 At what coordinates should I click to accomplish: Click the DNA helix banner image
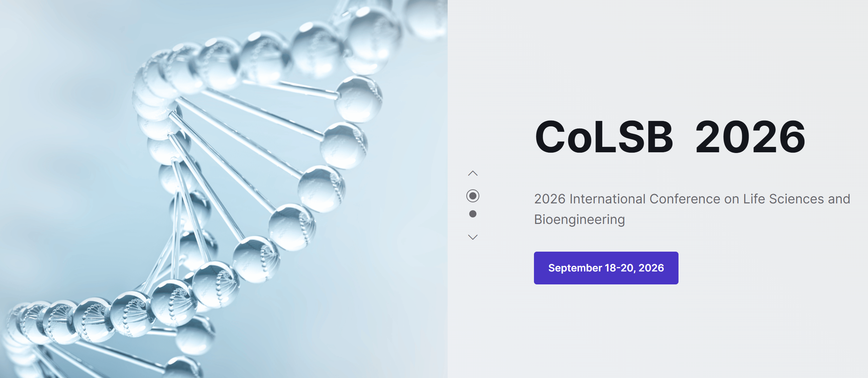click(x=223, y=189)
